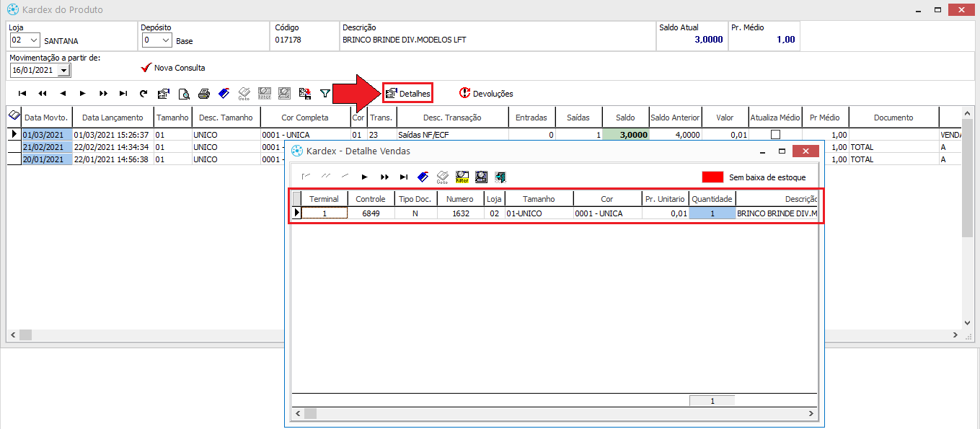
Task: Jump back a page of records in main toolbar
Action: (43, 94)
